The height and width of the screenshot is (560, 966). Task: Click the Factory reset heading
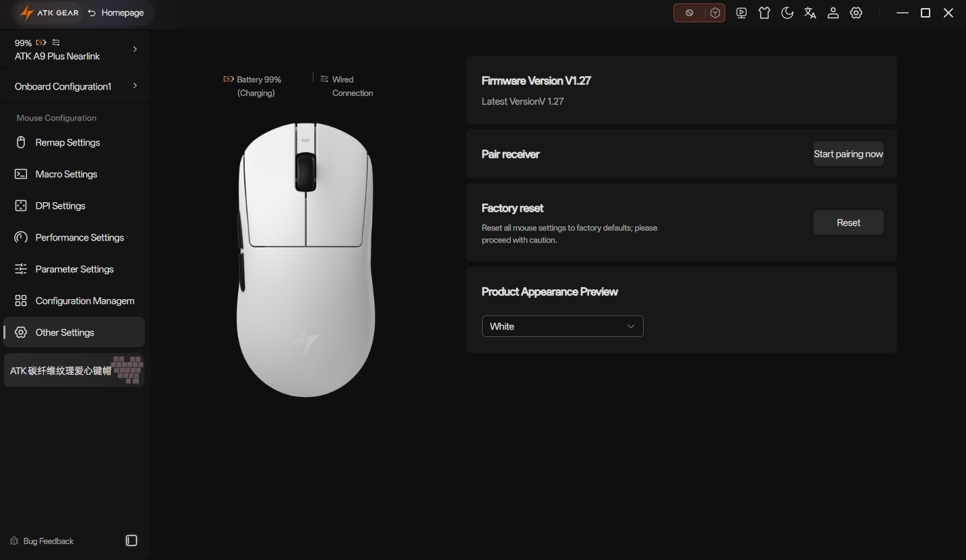point(512,208)
